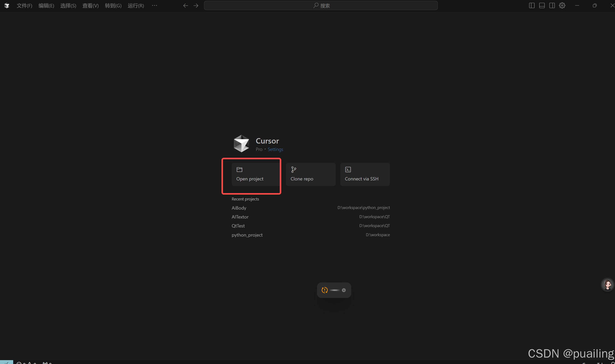Dismiss the floating sync popup
This screenshot has width=615, height=364.
[344, 290]
